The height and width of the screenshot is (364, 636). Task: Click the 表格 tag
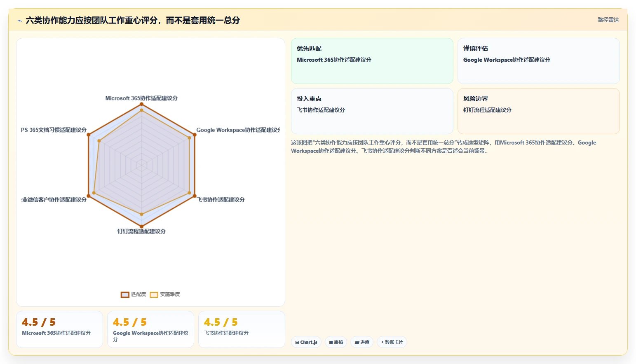tap(336, 342)
